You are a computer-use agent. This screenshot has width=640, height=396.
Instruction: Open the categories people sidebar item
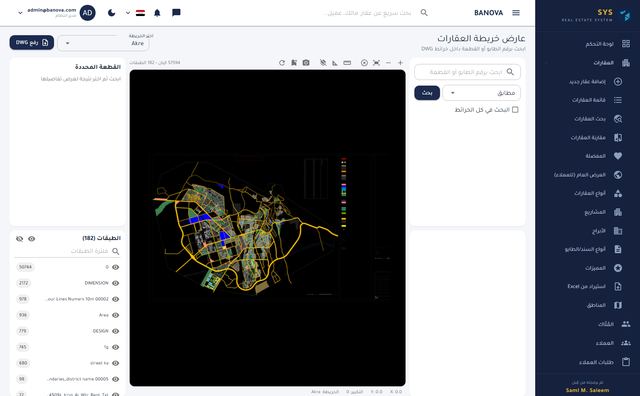(614, 324)
